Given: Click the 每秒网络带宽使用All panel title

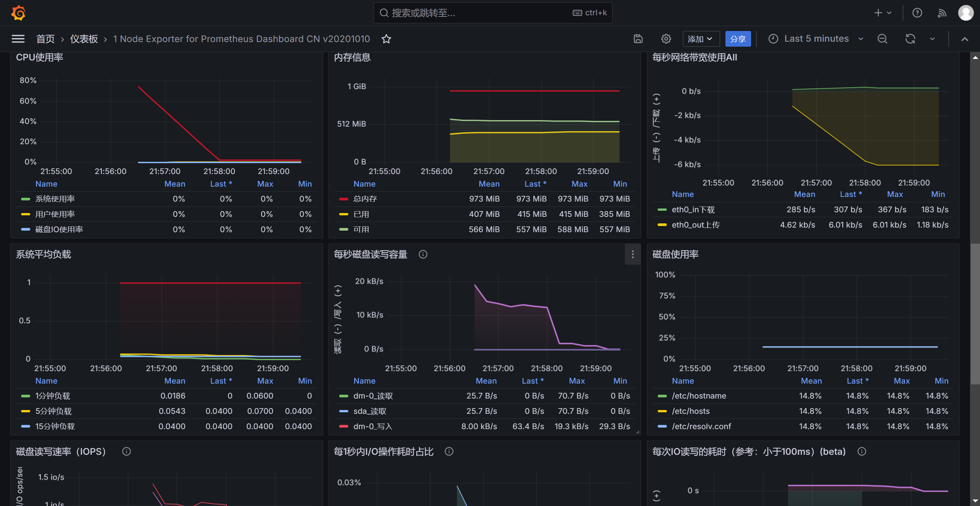Looking at the screenshot, I should point(694,57).
